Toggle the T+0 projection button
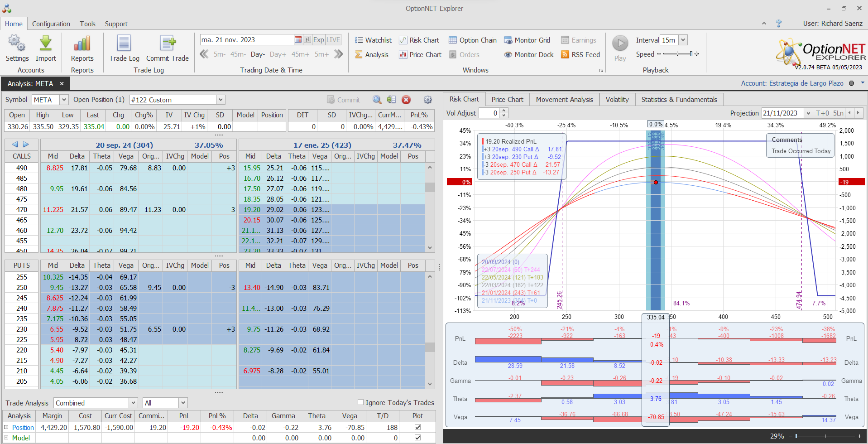This screenshot has width=868, height=444. (x=822, y=113)
